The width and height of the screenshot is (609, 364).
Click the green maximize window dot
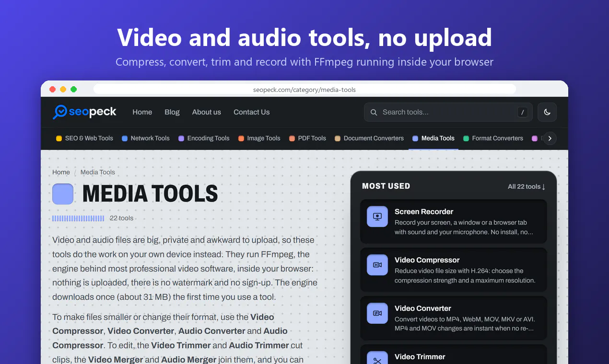(x=74, y=89)
